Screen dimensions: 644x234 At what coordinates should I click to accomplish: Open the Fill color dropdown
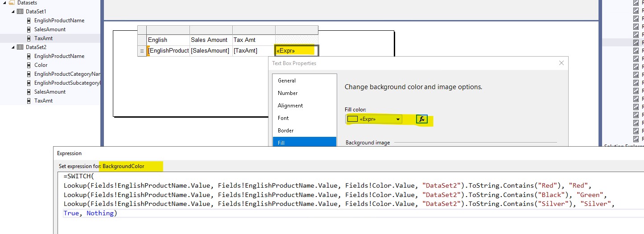[397, 119]
